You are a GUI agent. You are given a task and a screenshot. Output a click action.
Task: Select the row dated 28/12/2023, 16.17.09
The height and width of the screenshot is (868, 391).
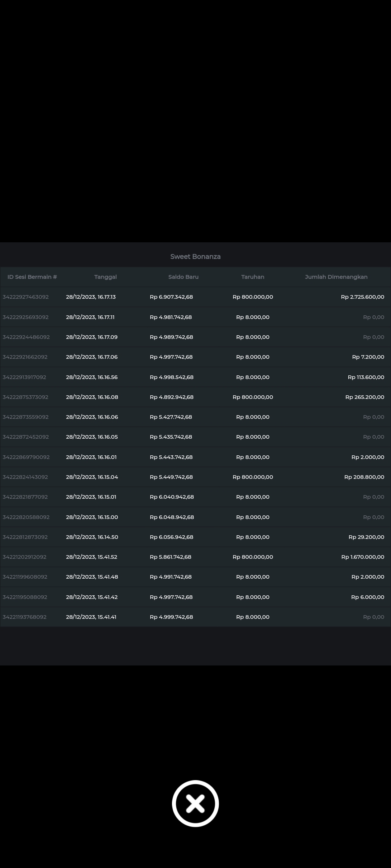point(92,337)
